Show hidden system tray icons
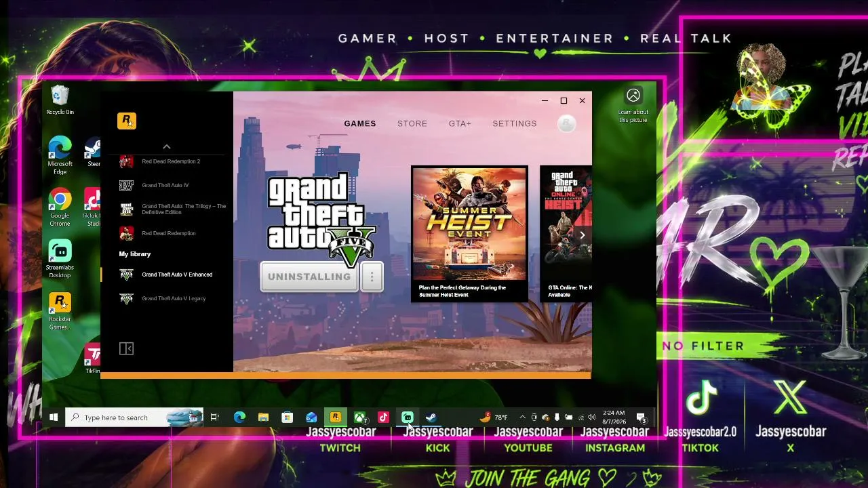The image size is (868, 488). coord(522,418)
